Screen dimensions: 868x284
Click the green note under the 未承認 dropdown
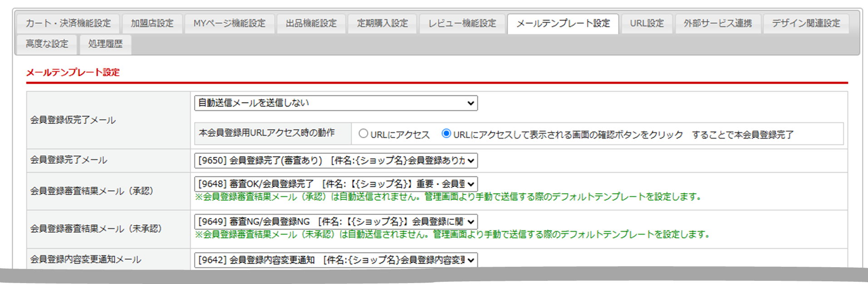[x=452, y=234]
